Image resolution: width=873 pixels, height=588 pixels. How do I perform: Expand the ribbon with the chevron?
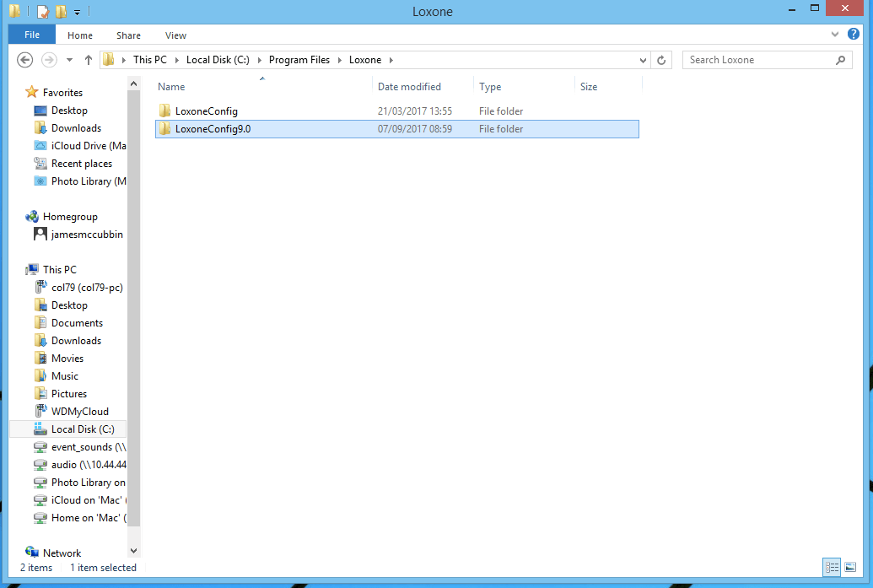pyautogui.click(x=836, y=35)
